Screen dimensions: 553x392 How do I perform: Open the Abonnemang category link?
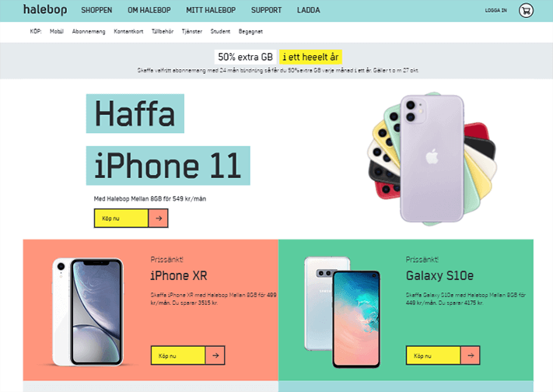(x=89, y=31)
